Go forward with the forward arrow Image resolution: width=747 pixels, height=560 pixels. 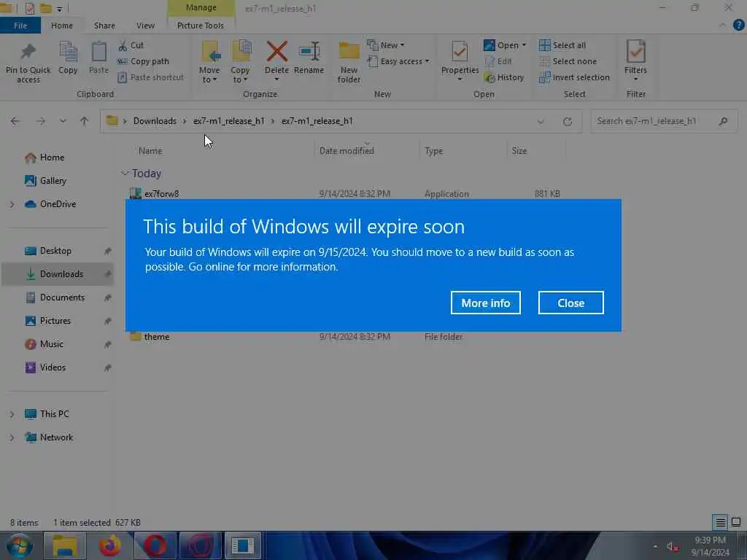click(x=41, y=122)
